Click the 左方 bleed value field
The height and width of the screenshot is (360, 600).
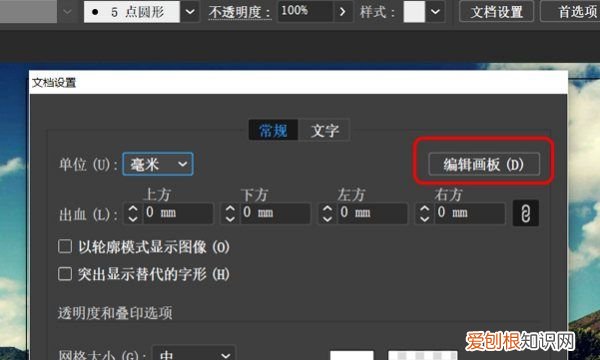coord(372,213)
